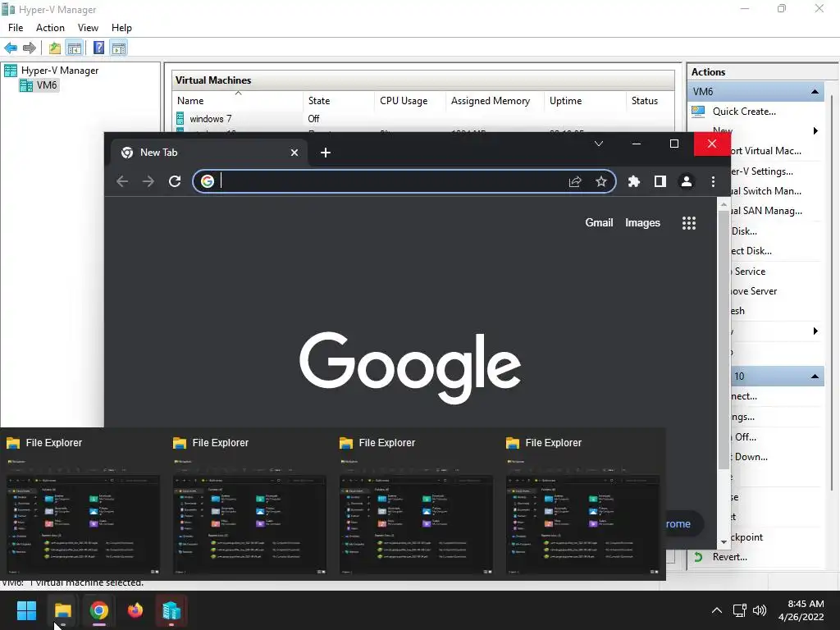
Task: Click the Up one level folder icon
Action: point(55,48)
